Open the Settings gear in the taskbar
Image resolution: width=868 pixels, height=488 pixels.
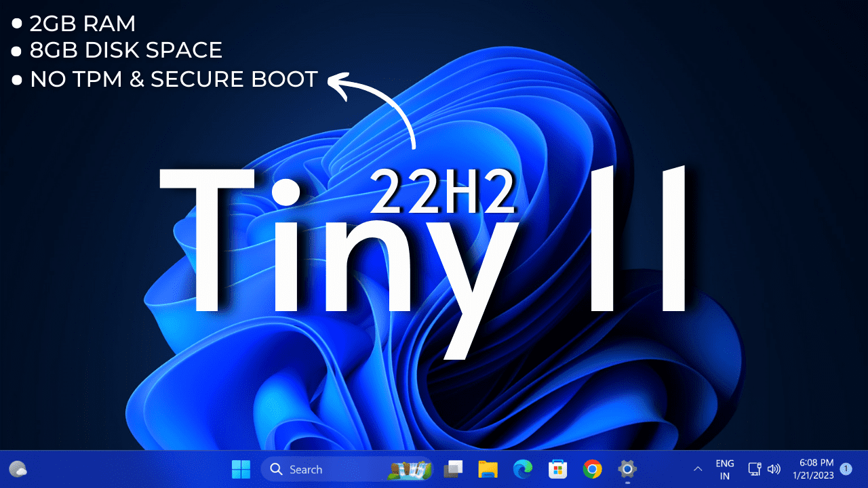point(627,469)
